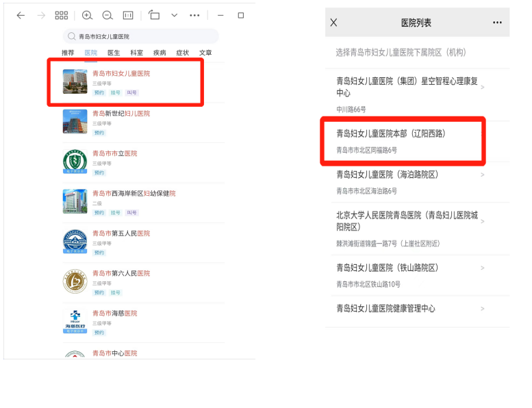This screenshot has width=532, height=408.
Task: Click the 挂号 tag under 青岛市妇女儿童医院
Action: pos(116,92)
